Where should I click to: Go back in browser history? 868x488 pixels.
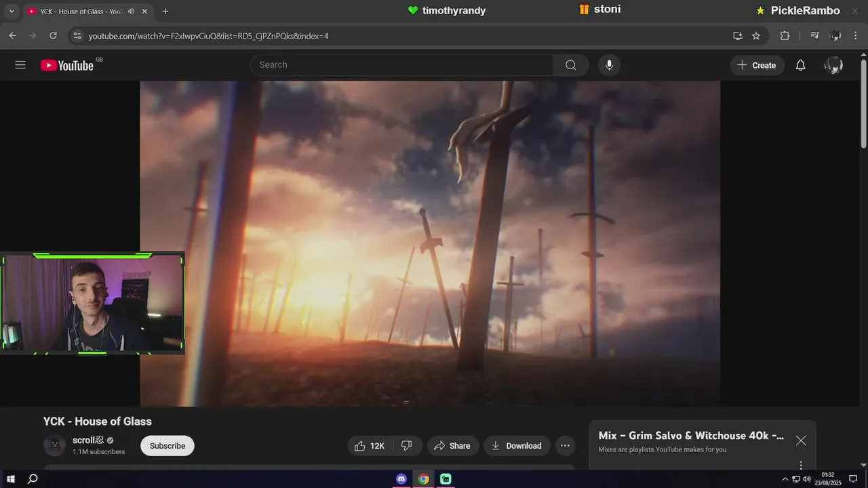pos(12,35)
